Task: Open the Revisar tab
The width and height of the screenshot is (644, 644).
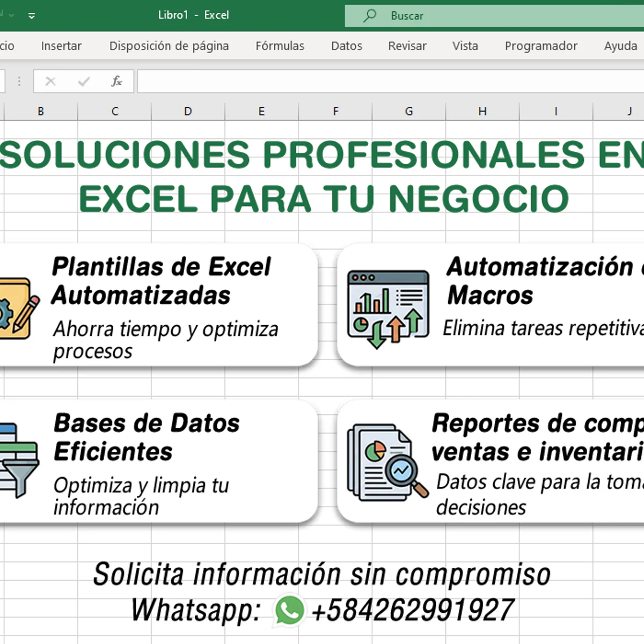Action: point(407,46)
